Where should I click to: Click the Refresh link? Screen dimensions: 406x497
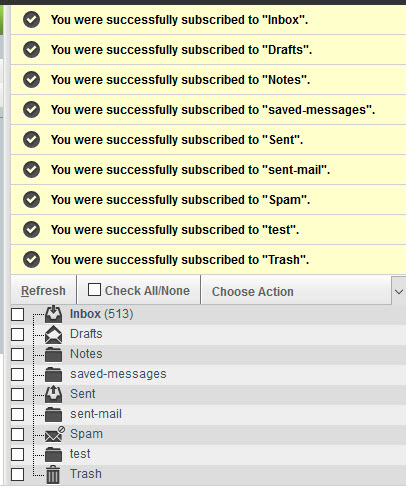click(x=43, y=291)
